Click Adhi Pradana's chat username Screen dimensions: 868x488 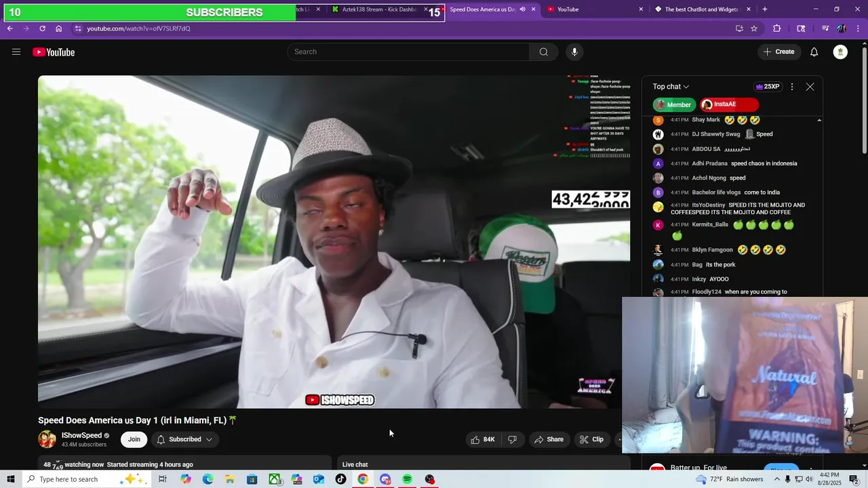pyautogui.click(x=709, y=163)
